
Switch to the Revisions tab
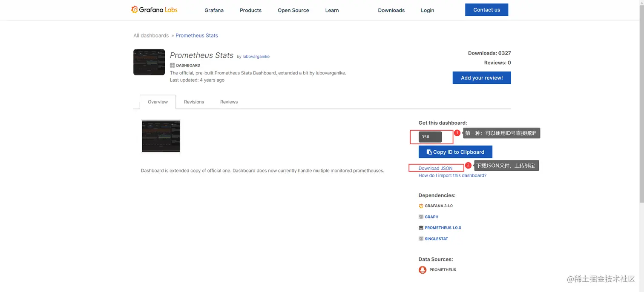point(194,102)
